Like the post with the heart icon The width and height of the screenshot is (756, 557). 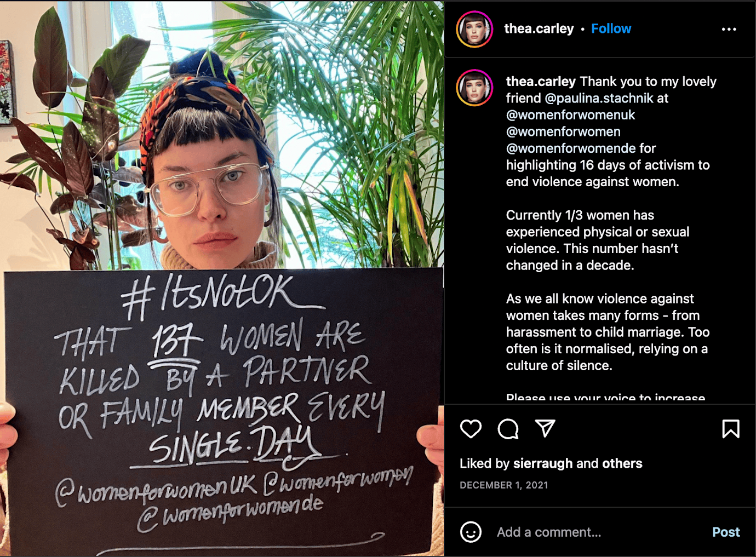[x=471, y=429]
